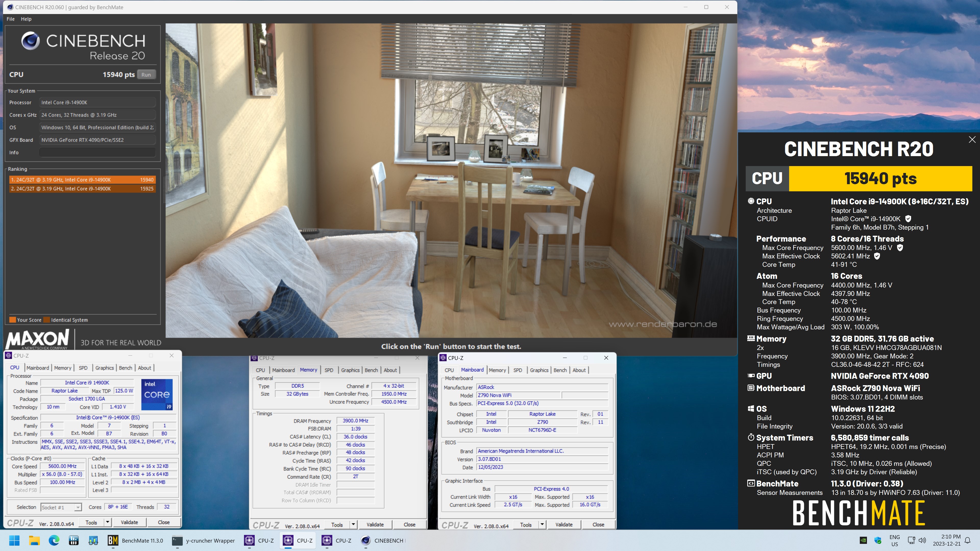Click the BenchMate section icon beside version 11.3.0
Viewport: 980px width, 551px height.
pyautogui.click(x=751, y=483)
